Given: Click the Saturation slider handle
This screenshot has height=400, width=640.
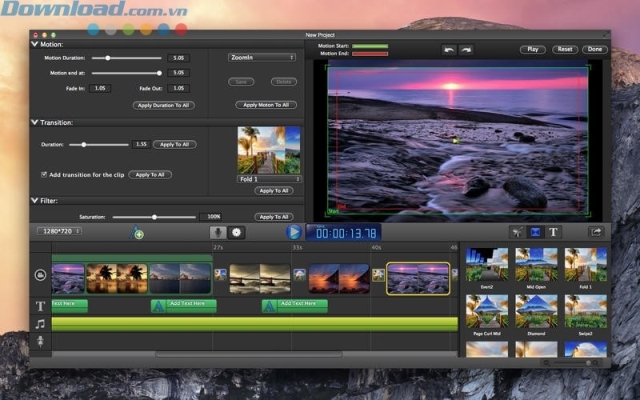Looking at the screenshot, I should coord(154,217).
